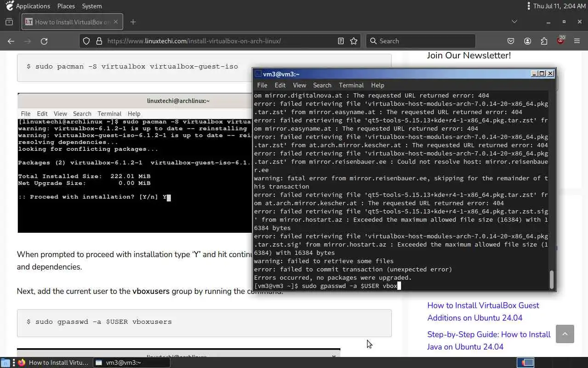Go back to previous page
The height and width of the screenshot is (368, 588).
coord(11,41)
